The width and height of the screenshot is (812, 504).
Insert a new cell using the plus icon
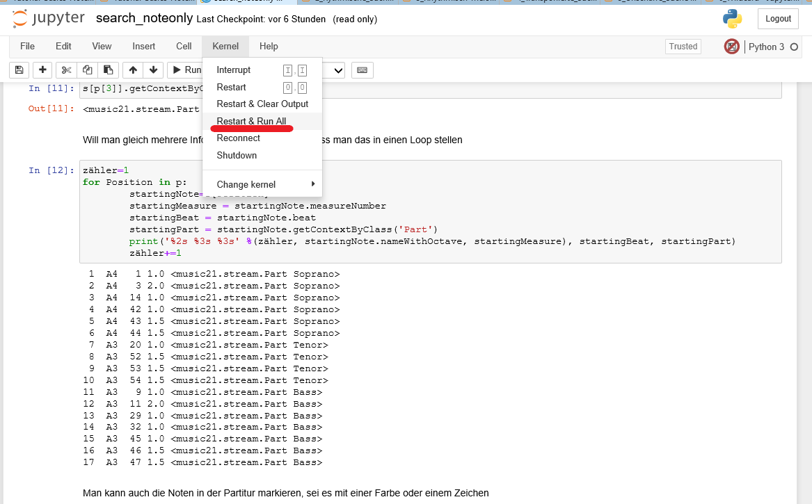42,70
